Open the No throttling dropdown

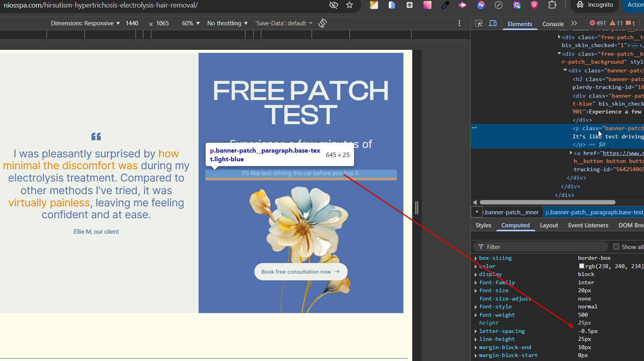tap(227, 23)
